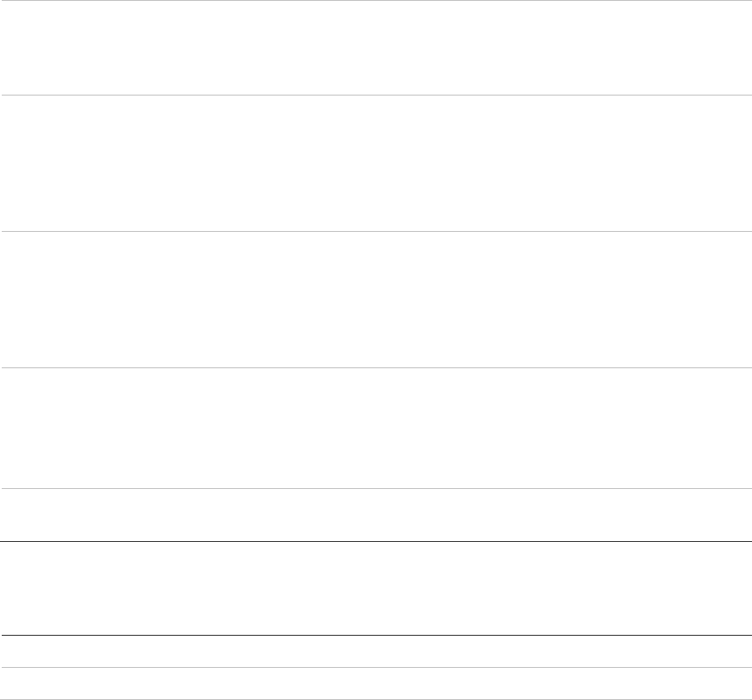Click the divider below the second row
The height and width of the screenshot is (700, 752).
click(x=376, y=231)
